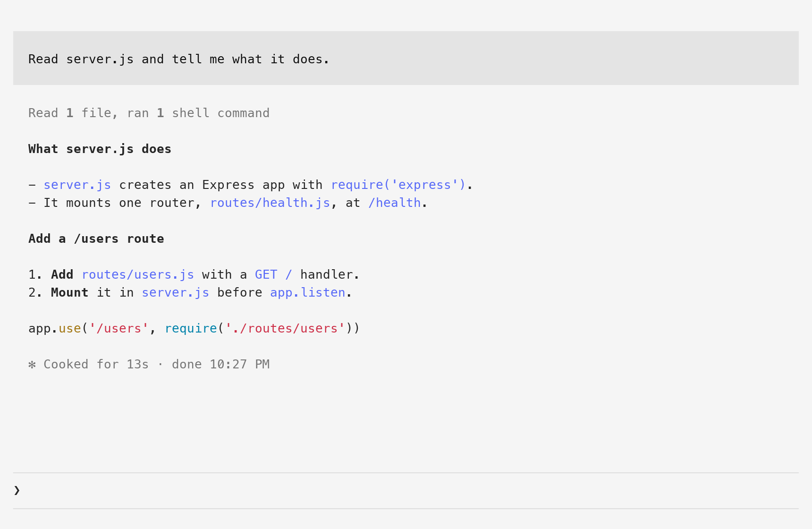812x529 pixels.
Task: Click the '/users' string in code snippet
Action: 119,329
